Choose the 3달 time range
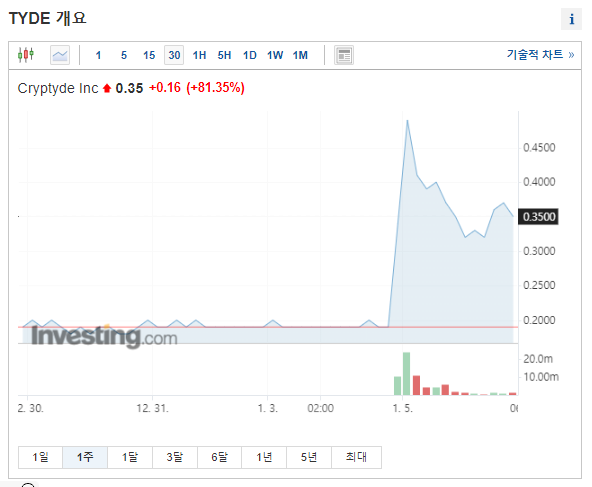This screenshot has height=487, width=592. [175, 457]
